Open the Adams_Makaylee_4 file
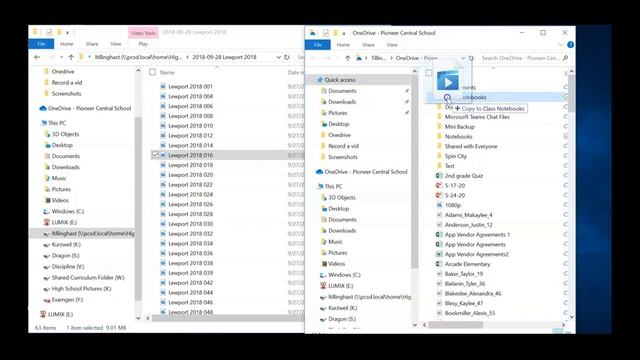The image size is (640, 360). (x=469, y=215)
